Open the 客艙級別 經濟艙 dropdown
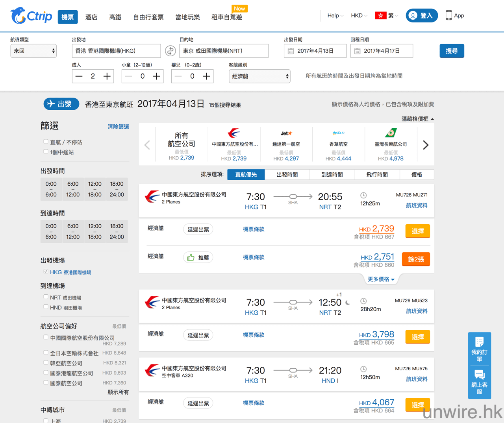The width and height of the screenshot is (504, 423). click(x=259, y=76)
